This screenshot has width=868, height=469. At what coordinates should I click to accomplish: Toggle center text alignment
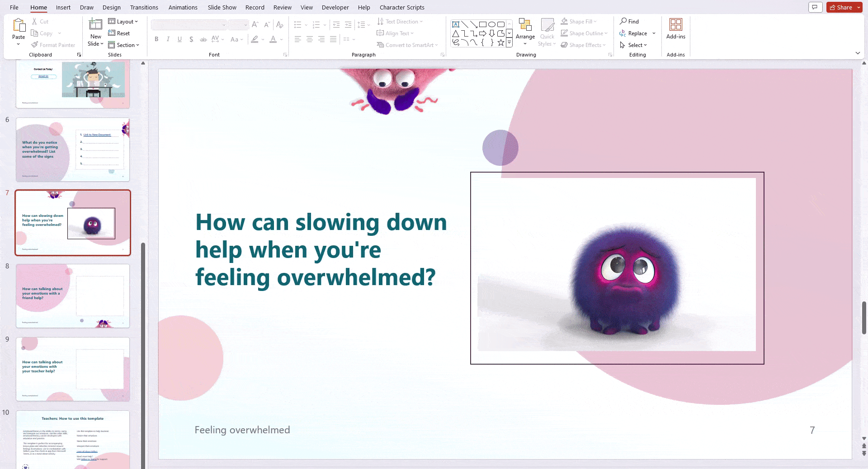click(x=309, y=39)
